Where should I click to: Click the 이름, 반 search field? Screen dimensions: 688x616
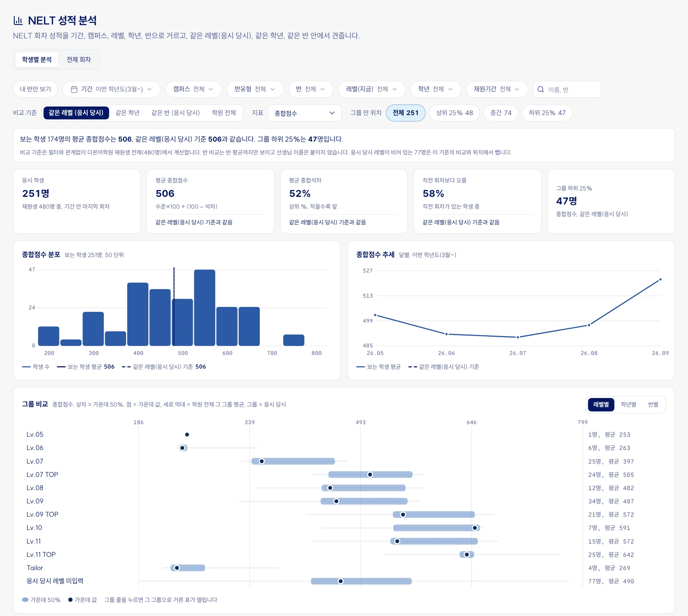pos(567,89)
